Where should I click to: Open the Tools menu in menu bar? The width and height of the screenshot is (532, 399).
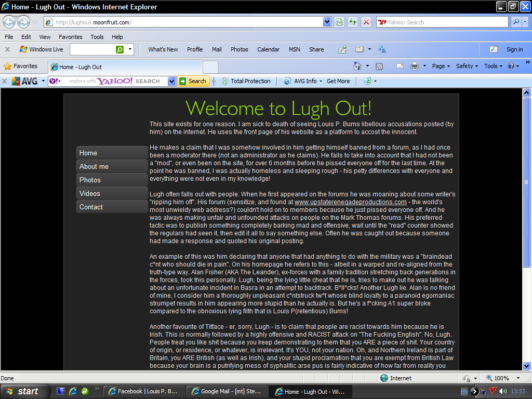97,37
